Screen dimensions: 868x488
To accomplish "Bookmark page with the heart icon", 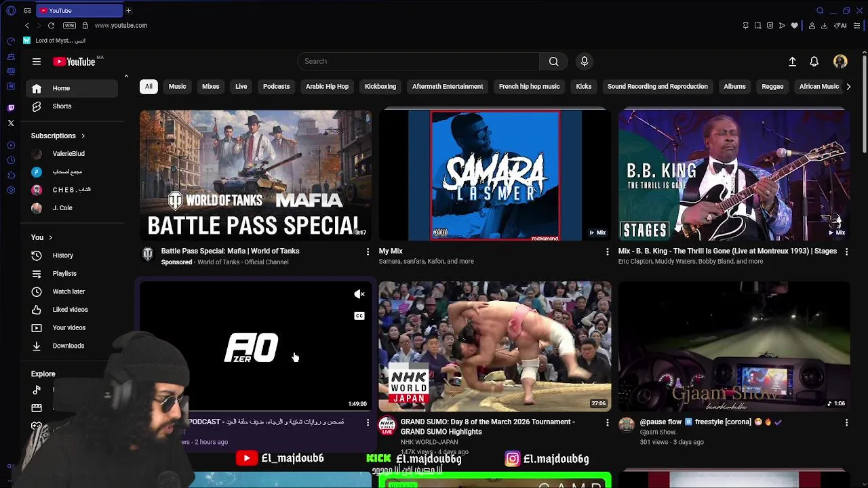I will coord(795,26).
